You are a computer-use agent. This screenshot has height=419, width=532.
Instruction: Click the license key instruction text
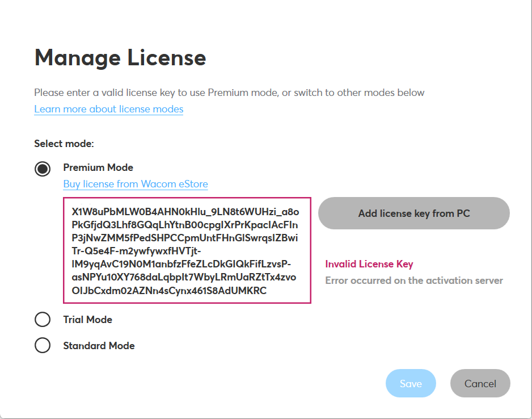coord(229,92)
